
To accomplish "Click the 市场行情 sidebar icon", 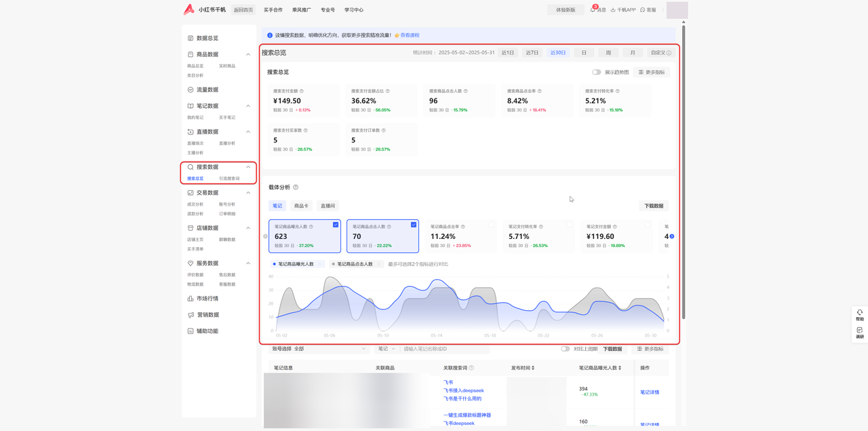I will tap(191, 299).
